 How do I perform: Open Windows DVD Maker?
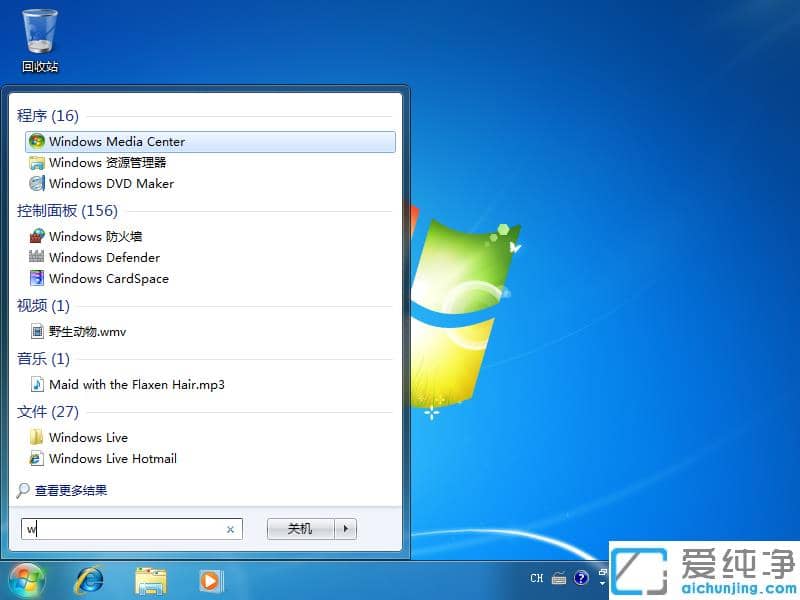coord(112,183)
